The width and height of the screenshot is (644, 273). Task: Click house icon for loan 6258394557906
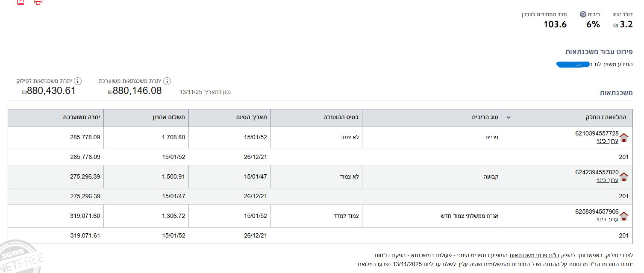pos(624,216)
